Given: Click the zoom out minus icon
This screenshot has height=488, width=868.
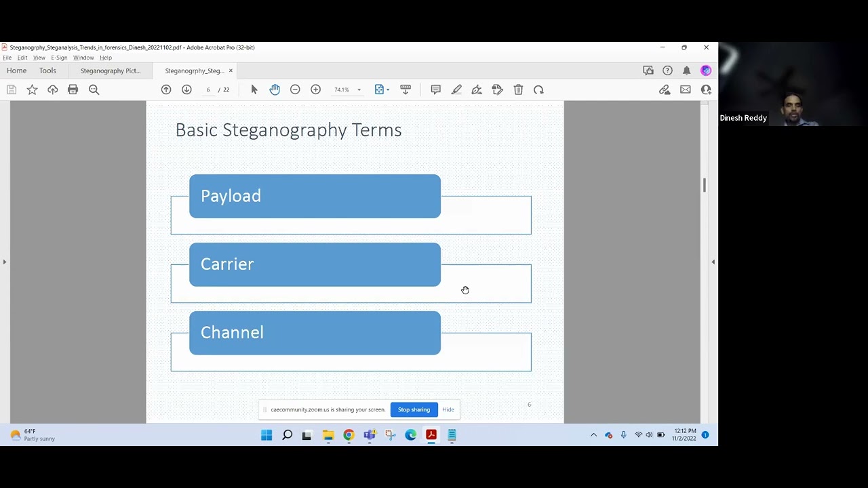Looking at the screenshot, I should coord(295,89).
